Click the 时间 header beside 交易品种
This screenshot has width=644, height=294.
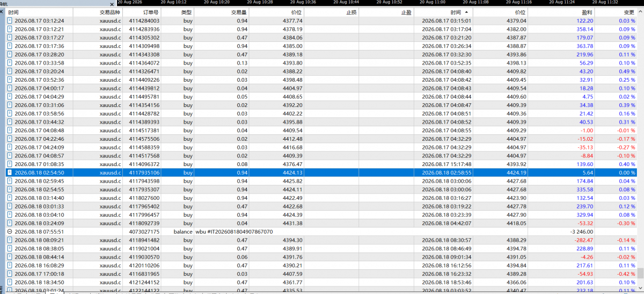(13, 12)
